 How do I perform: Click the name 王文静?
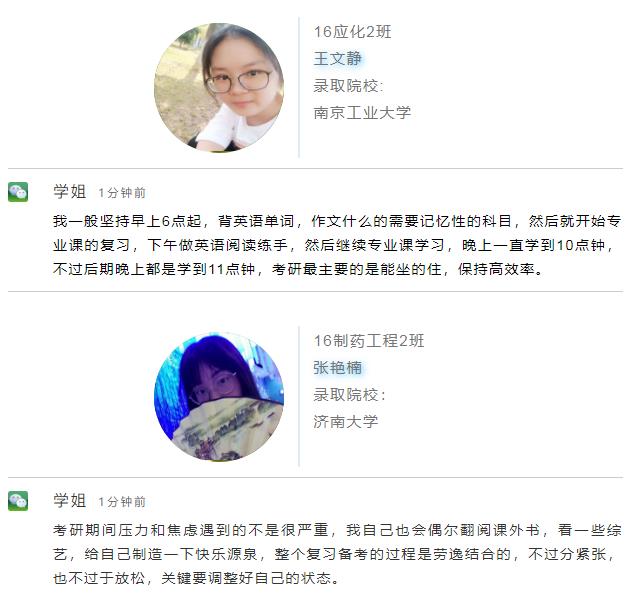tap(338, 59)
